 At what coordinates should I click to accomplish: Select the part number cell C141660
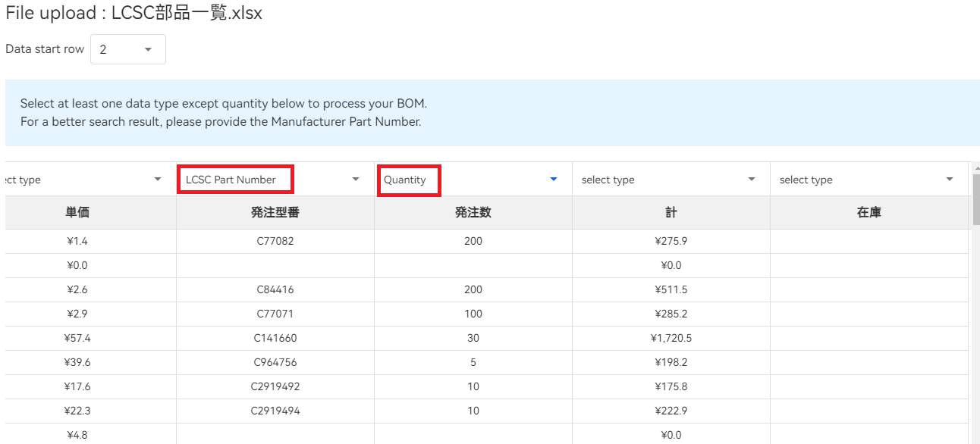(275, 339)
